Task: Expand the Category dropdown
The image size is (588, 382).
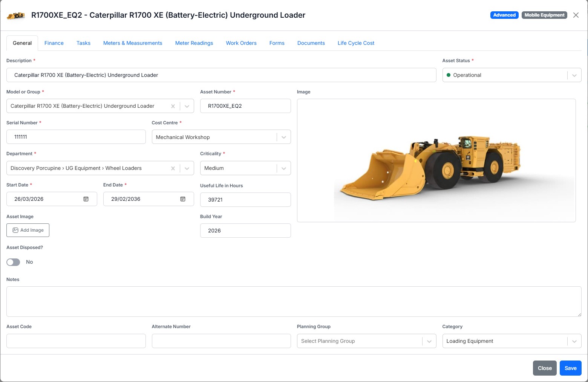Action: [574, 341]
